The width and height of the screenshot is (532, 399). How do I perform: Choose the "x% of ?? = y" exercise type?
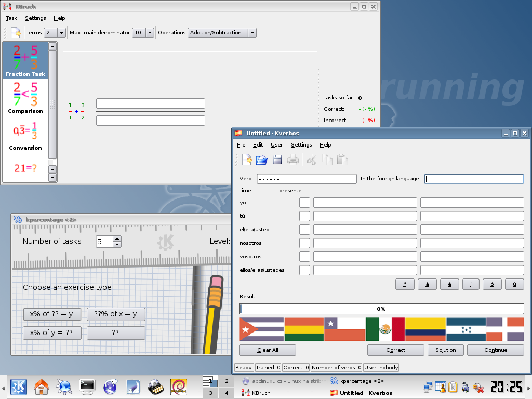52,314
